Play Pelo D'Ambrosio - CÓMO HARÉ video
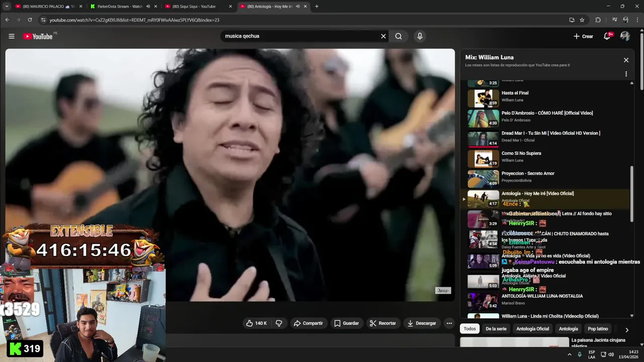 (x=546, y=118)
